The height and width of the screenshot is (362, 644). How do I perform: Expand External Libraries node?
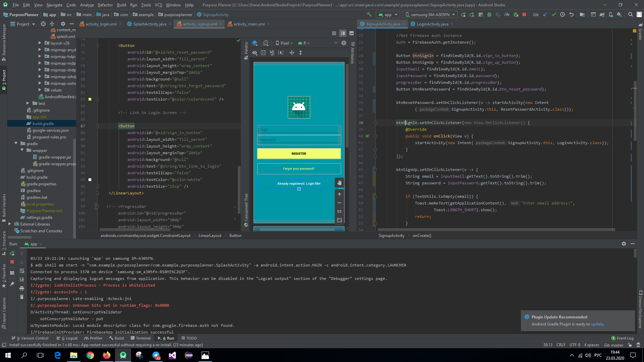pyautogui.click(x=10, y=224)
